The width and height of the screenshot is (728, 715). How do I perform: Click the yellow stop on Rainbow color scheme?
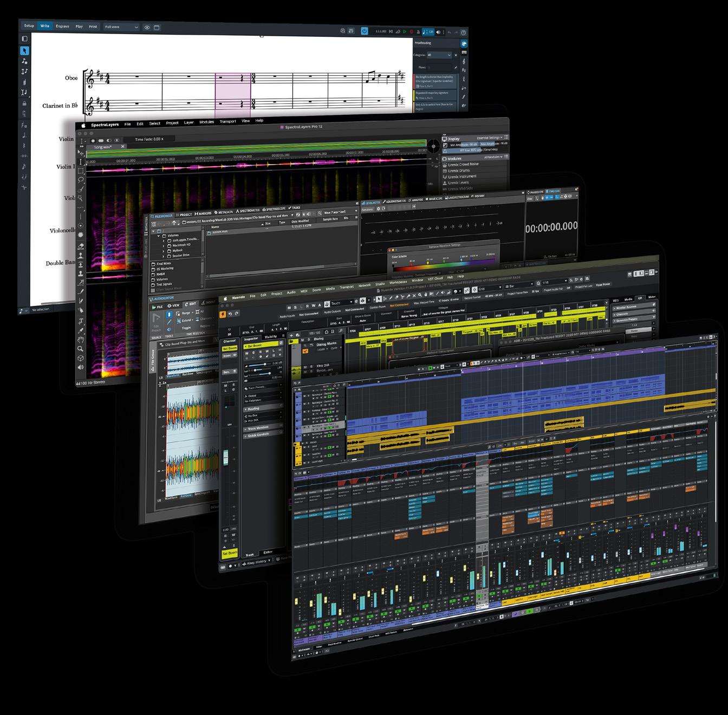coord(427,263)
